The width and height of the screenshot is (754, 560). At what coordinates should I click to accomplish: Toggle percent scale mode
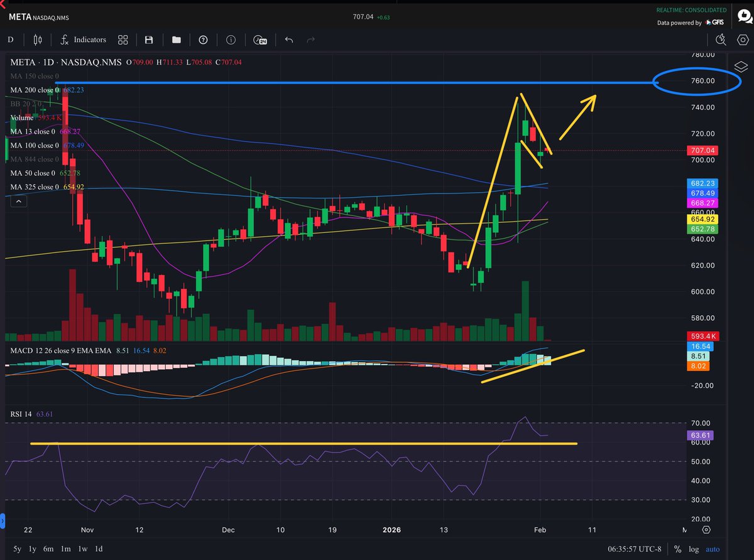point(678,549)
